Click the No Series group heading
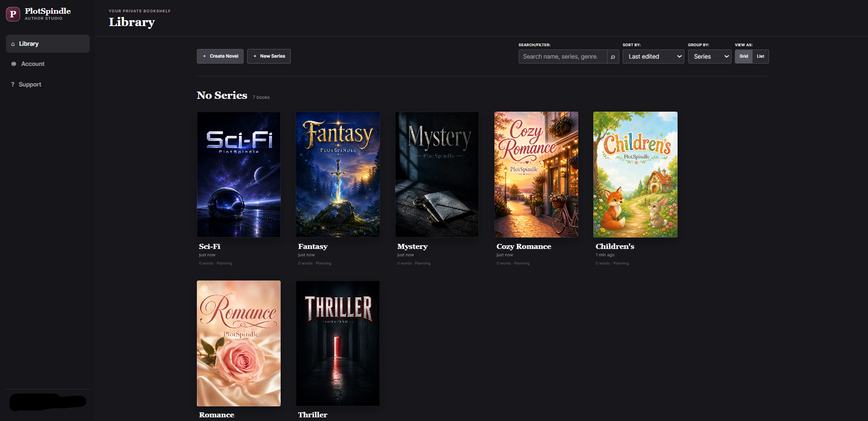The width and height of the screenshot is (868, 421). [x=222, y=95]
